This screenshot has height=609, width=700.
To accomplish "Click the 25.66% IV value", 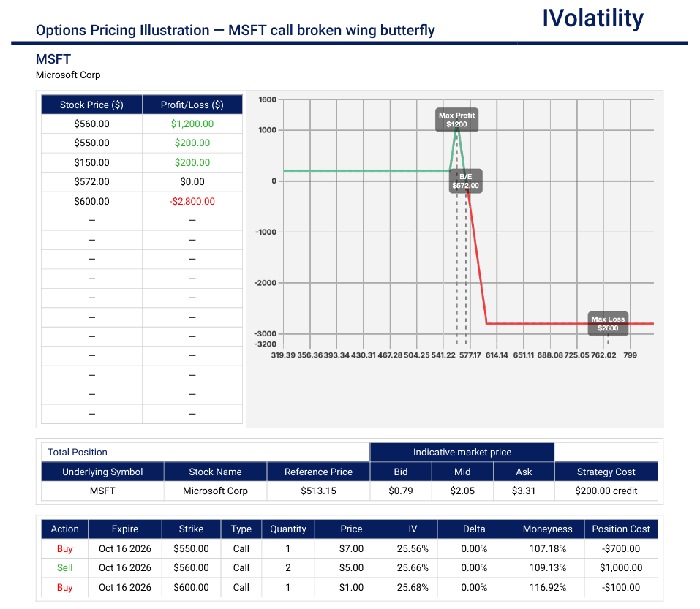I will click(413, 567).
